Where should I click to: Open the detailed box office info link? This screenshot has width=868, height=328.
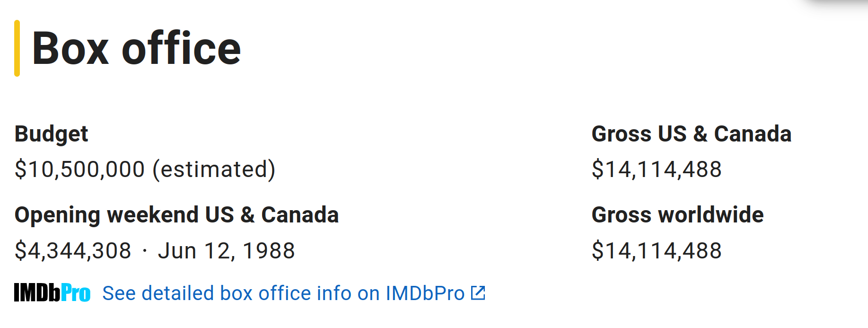pyautogui.click(x=294, y=293)
